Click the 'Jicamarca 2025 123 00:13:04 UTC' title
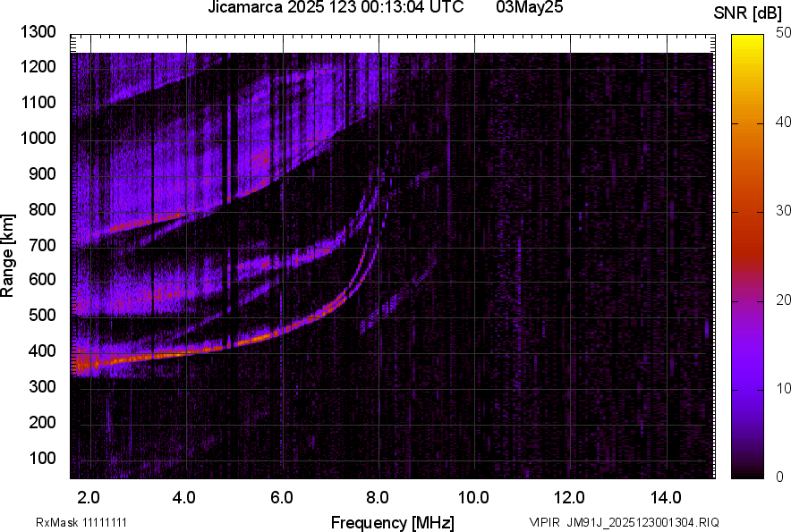The width and height of the screenshot is (791, 532). click(x=336, y=7)
